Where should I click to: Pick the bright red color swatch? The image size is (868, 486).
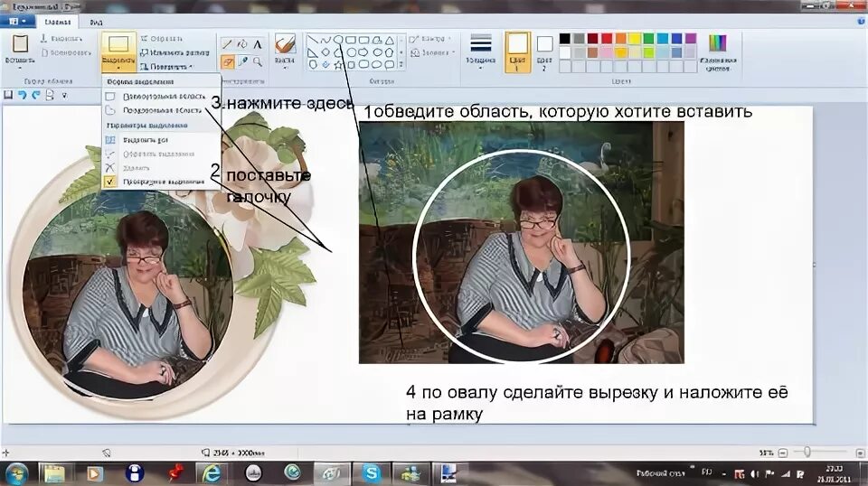(607, 38)
